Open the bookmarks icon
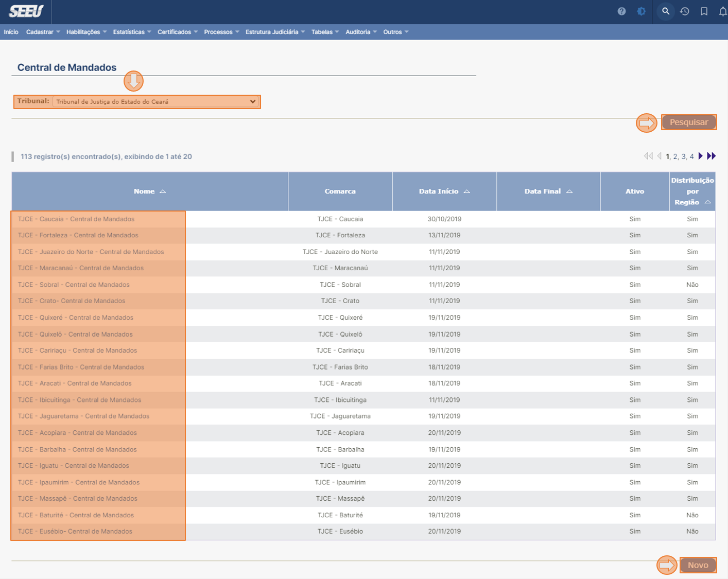The height and width of the screenshot is (579, 728). 704,11
